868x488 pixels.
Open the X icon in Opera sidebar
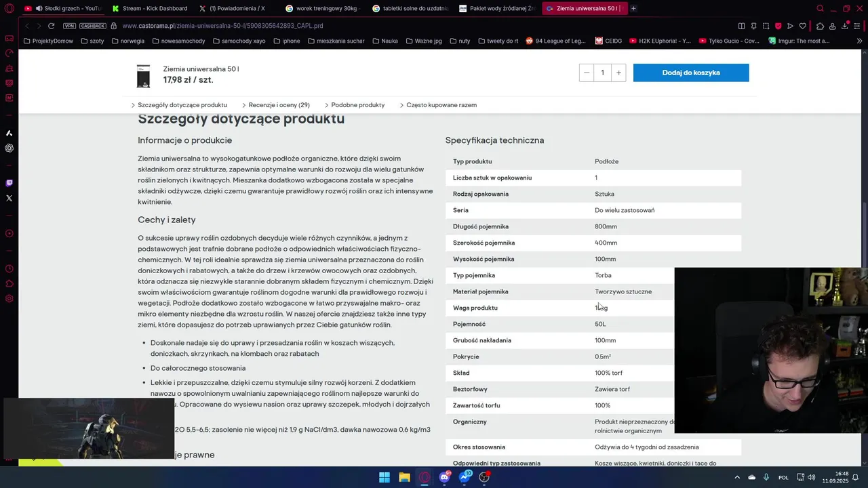[9, 199]
